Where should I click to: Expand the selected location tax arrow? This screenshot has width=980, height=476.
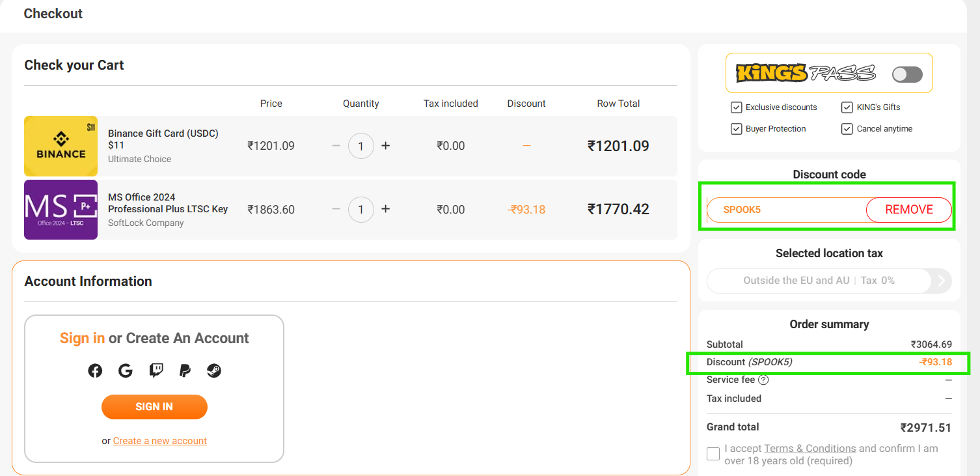942,281
